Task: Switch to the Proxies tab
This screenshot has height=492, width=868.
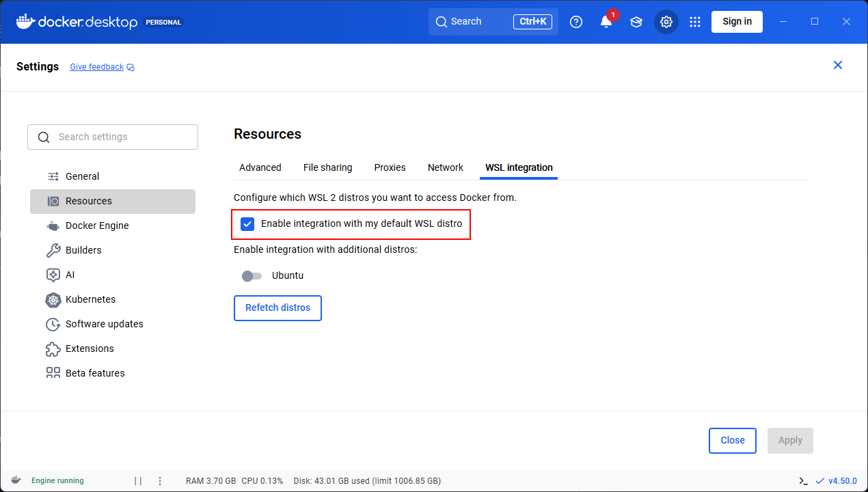Action: click(390, 167)
